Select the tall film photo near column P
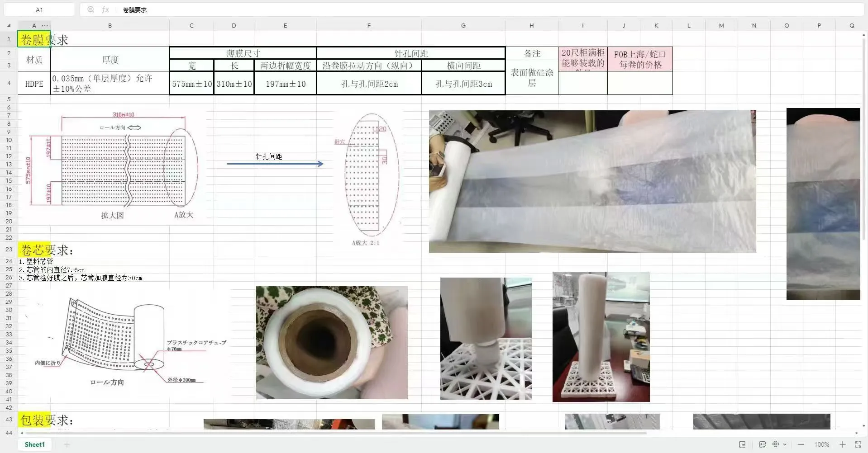Viewport: 868px width, 453px height. 823,204
